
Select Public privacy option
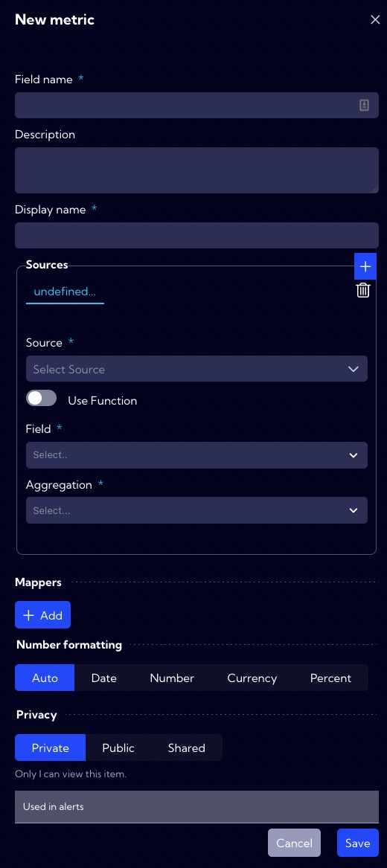pos(118,748)
